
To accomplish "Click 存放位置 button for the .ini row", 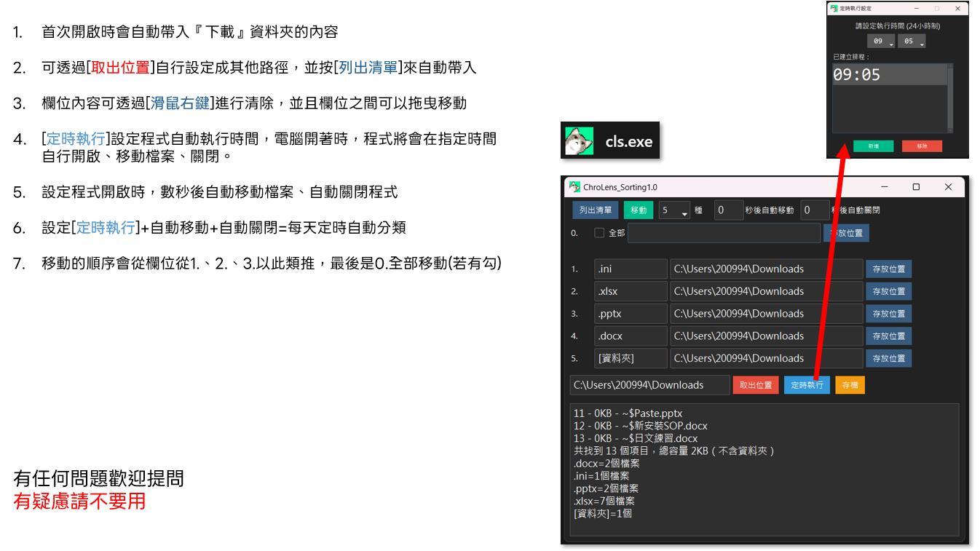I will point(888,269).
